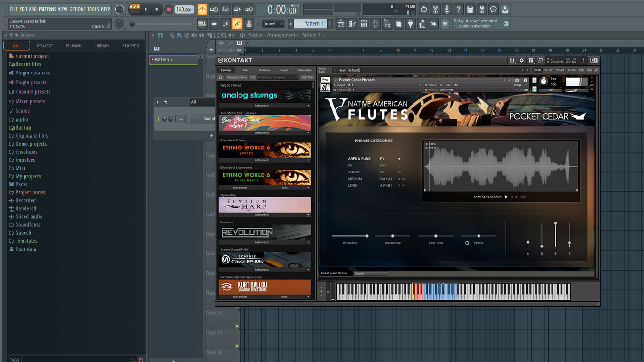
Task: Toggle PAT/SONG mode switch
Action: [x=134, y=9]
